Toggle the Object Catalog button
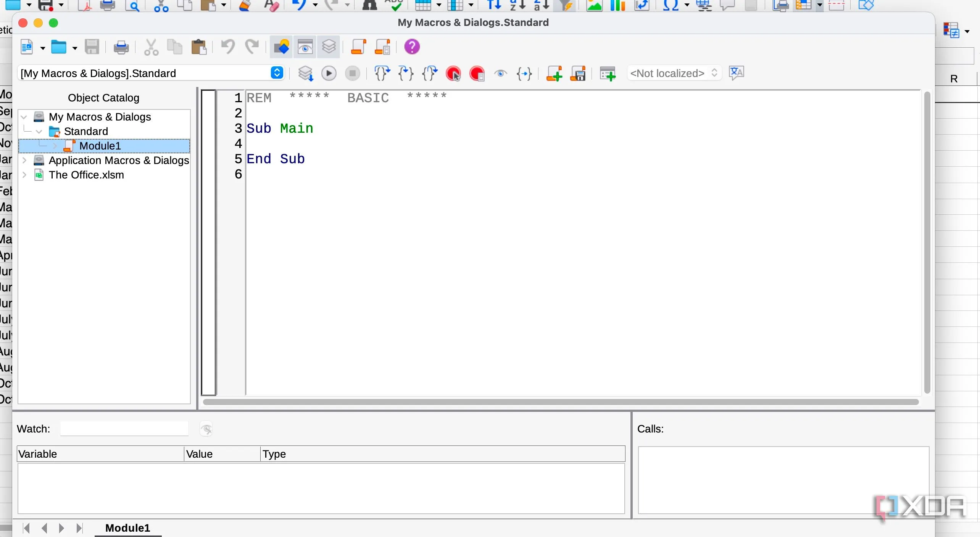 click(281, 47)
